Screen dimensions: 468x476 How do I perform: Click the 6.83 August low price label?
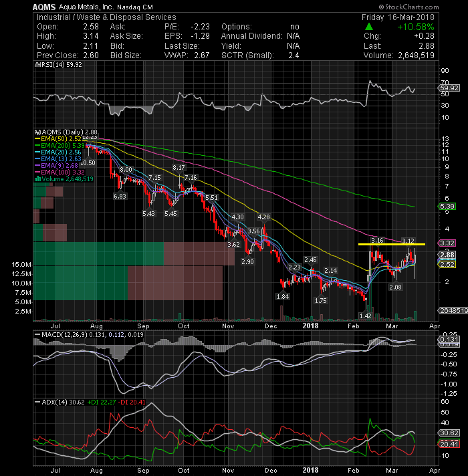(x=120, y=197)
